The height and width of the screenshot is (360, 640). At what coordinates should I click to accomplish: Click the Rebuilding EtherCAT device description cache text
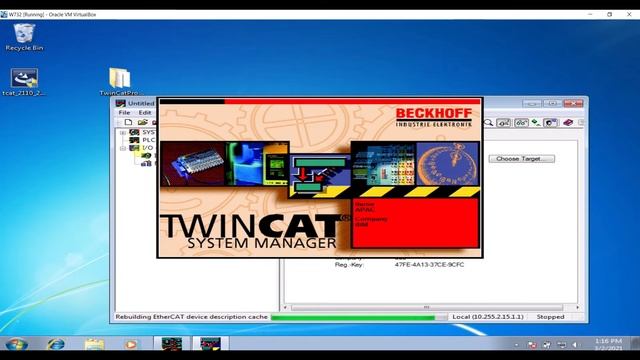point(191,317)
